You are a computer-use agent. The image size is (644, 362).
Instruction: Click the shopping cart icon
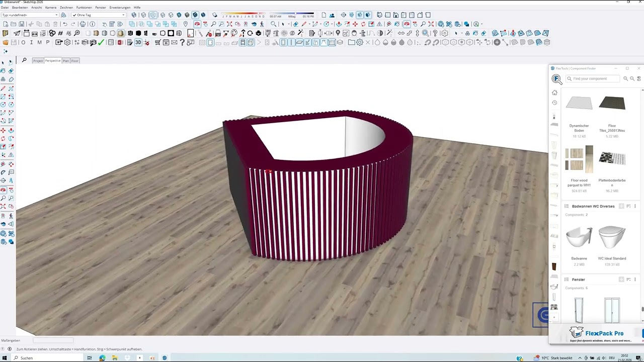pyautogui.click(x=157, y=43)
